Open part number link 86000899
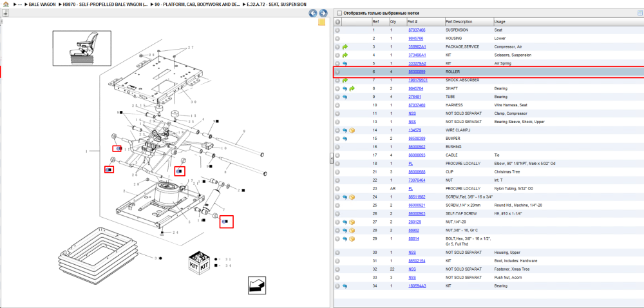The image size is (644, 308). (417, 72)
